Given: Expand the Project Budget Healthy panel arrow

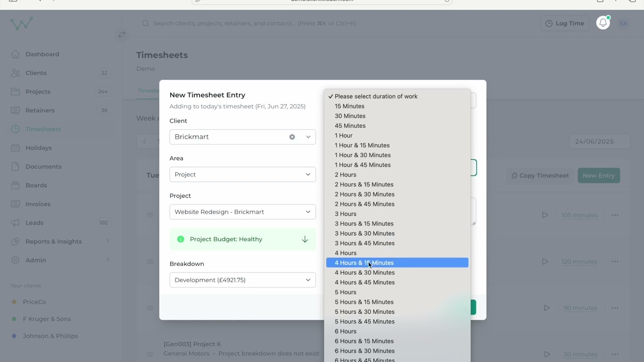Looking at the screenshot, I should (x=305, y=239).
